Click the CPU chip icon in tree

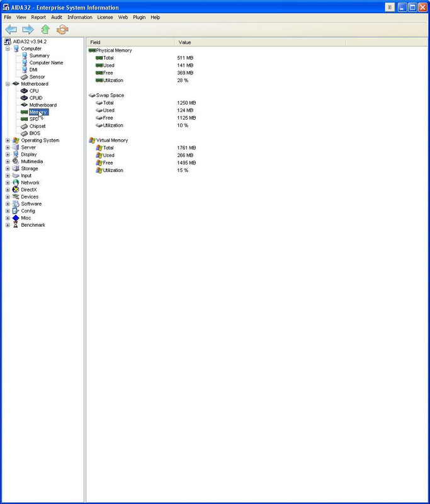click(24, 91)
